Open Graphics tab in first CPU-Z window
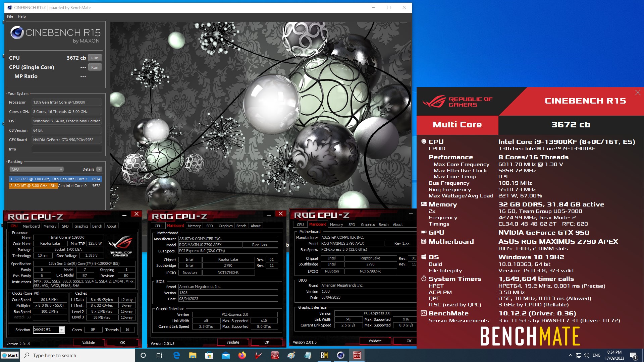This screenshot has width=644, height=362. [82, 226]
